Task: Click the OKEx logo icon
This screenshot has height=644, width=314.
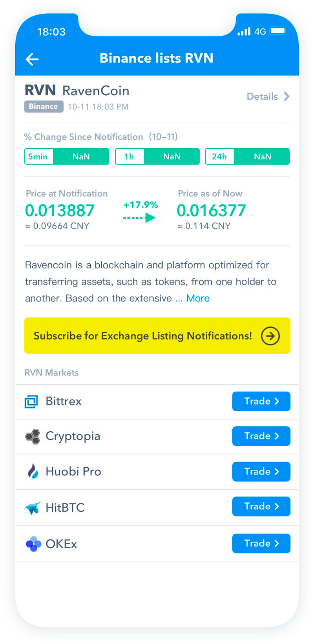Action: click(x=33, y=544)
